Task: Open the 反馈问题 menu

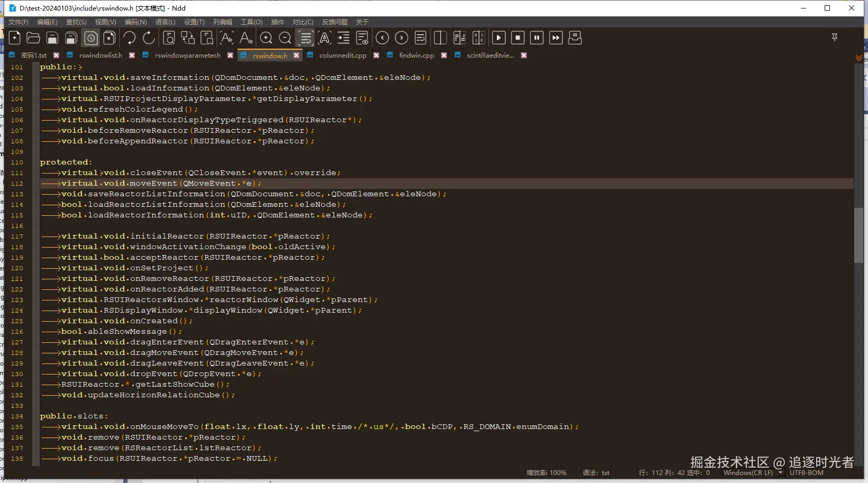Action: pyautogui.click(x=335, y=22)
